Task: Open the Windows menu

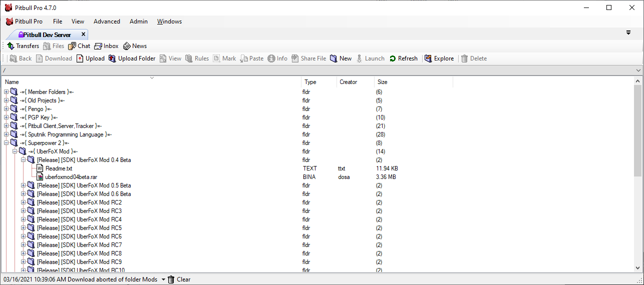Action: pyautogui.click(x=169, y=21)
